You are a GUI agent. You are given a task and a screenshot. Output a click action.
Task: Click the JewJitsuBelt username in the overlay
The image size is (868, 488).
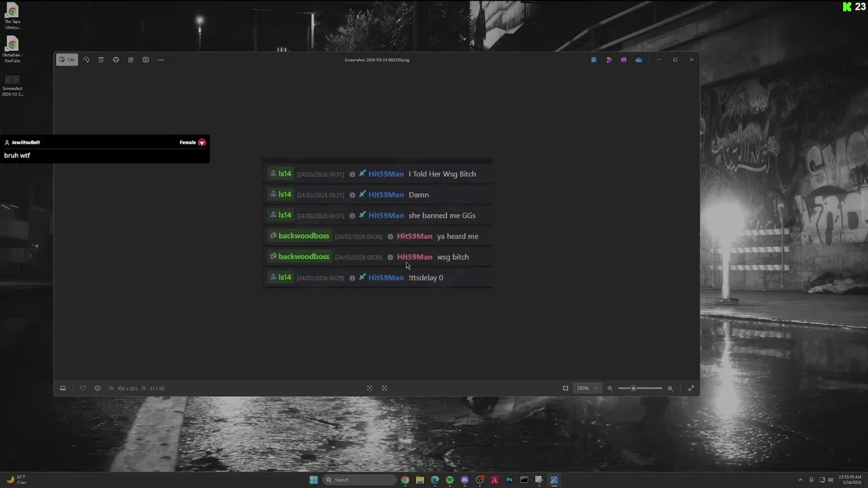pos(26,142)
